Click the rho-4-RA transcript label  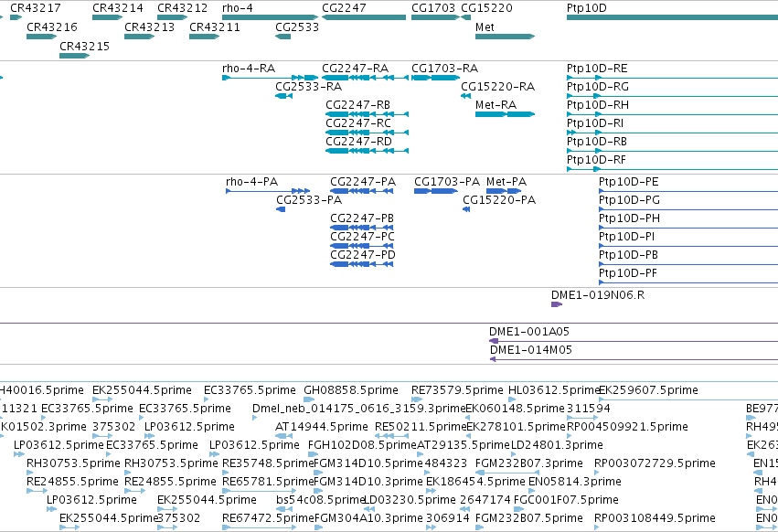[249, 68]
